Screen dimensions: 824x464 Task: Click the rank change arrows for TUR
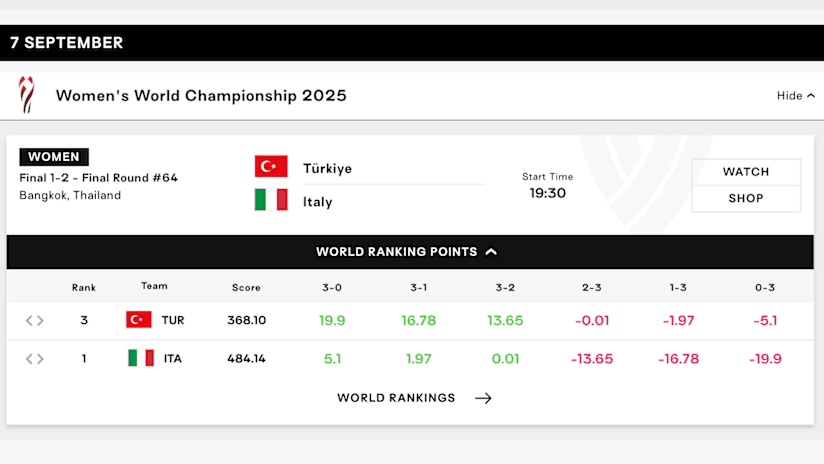tap(35, 320)
